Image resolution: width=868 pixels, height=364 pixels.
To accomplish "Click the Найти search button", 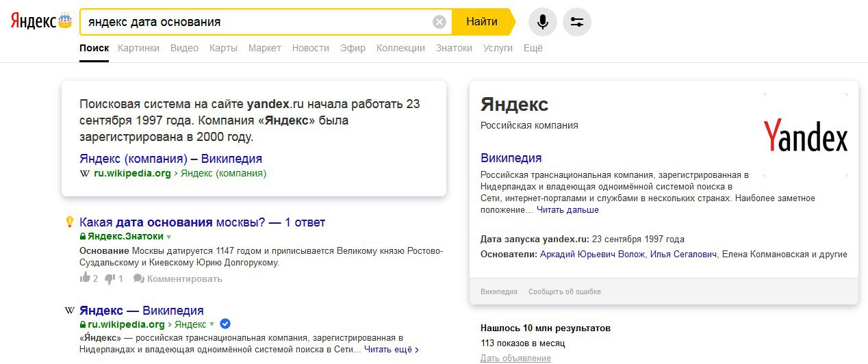I will click(482, 22).
